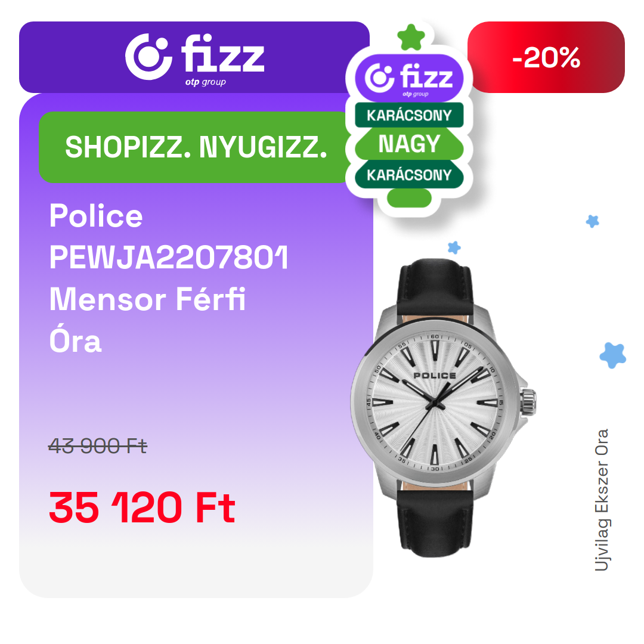Click the blue star below the discount badge
The image size is (644, 644).
(592, 221)
